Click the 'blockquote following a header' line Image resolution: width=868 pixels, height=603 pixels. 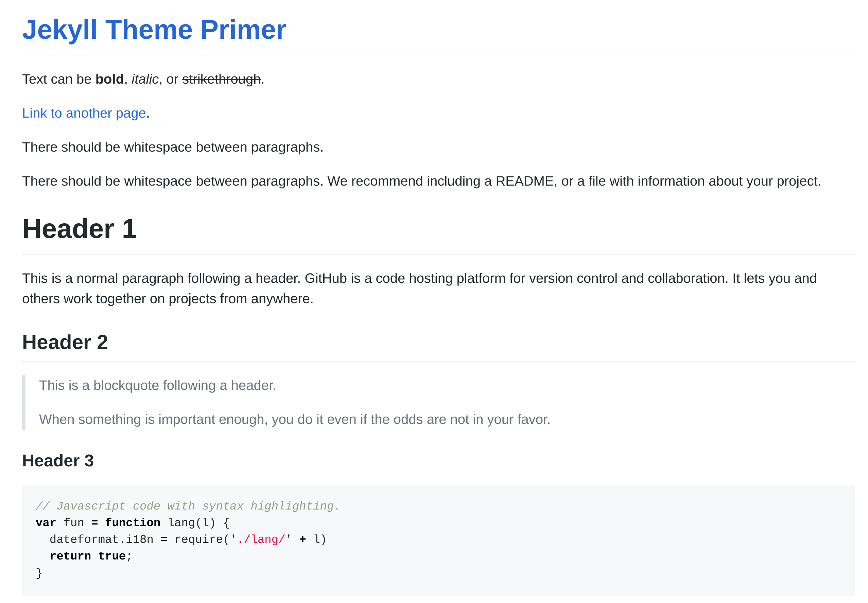click(x=157, y=385)
